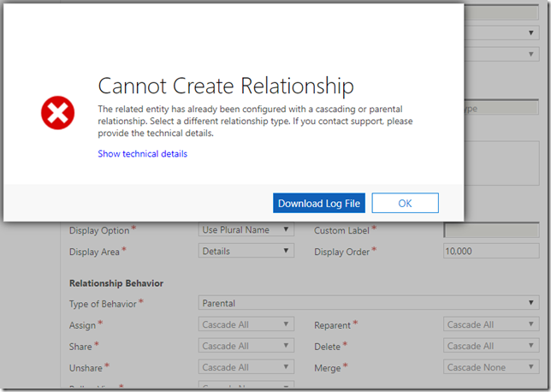Click the Unshare label

coord(86,368)
